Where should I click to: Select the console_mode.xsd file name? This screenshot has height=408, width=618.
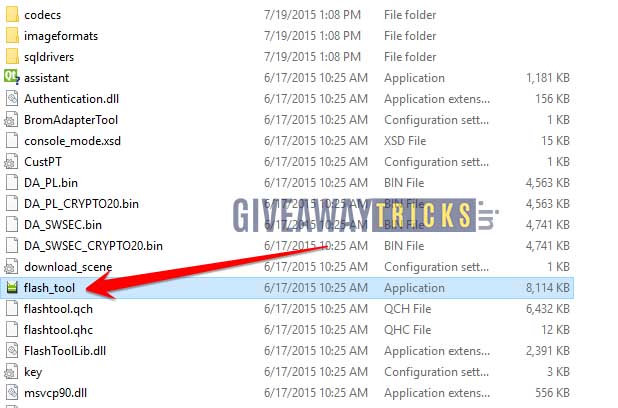[73, 141]
